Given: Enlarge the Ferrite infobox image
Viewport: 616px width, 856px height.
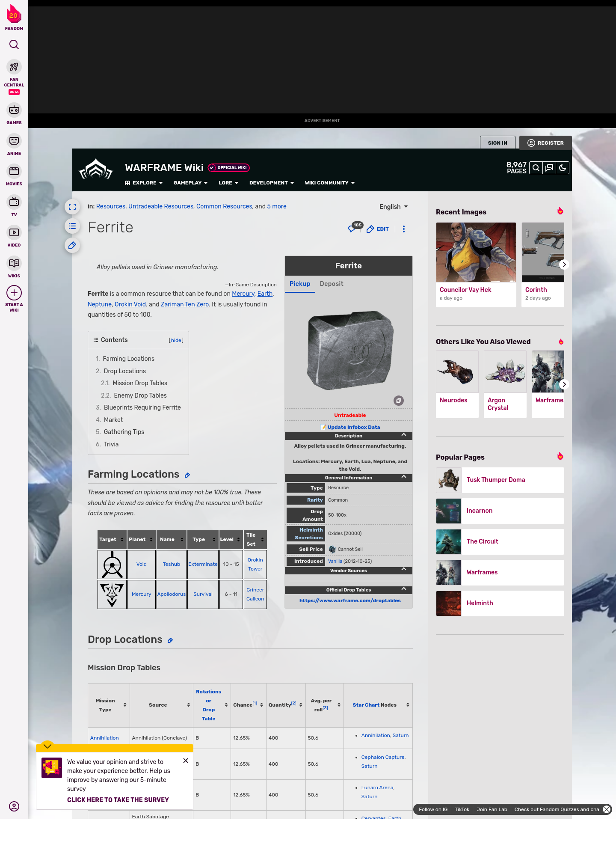Looking at the screenshot, I should (399, 401).
